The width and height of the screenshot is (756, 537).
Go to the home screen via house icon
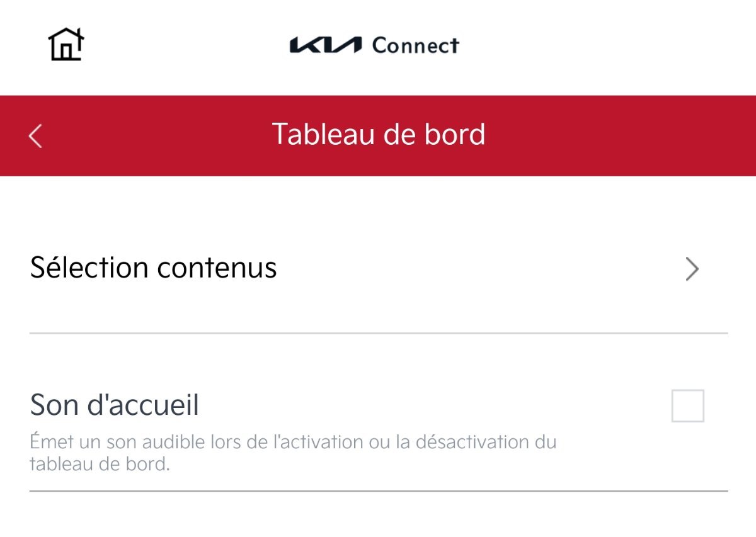(66, 44)
